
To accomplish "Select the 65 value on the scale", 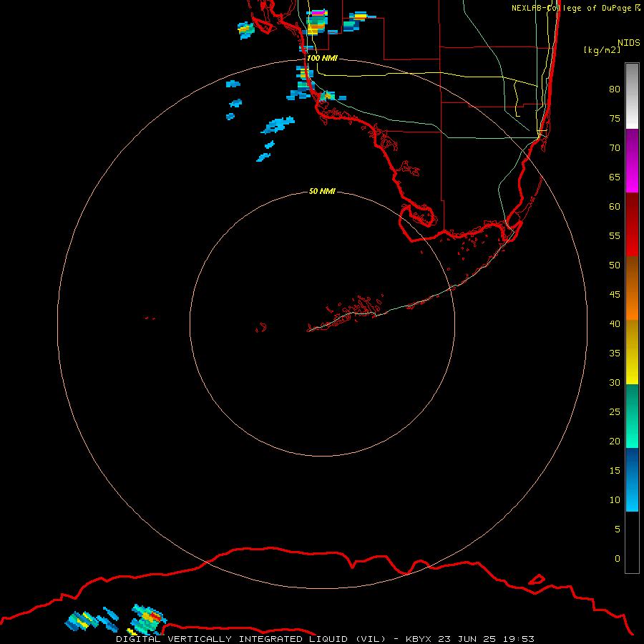I will point(615,177).
